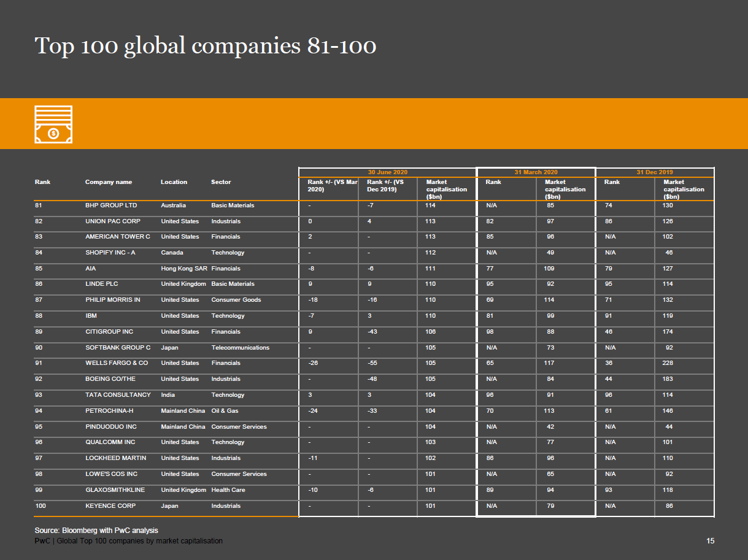
Task: Click the 'Sector' column header
Action: point(221,182)
